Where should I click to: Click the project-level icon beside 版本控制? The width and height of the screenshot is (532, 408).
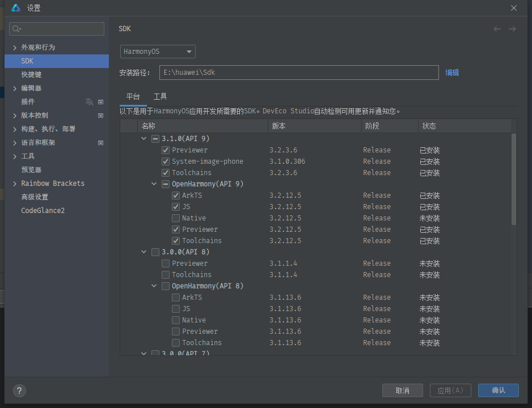coord(101,116)
